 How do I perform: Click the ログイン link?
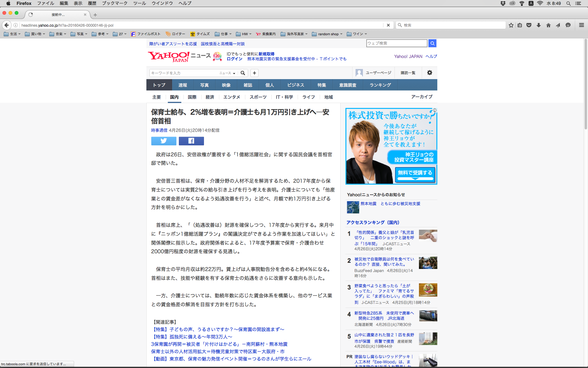pyautogui.click(x=234, y=59)
